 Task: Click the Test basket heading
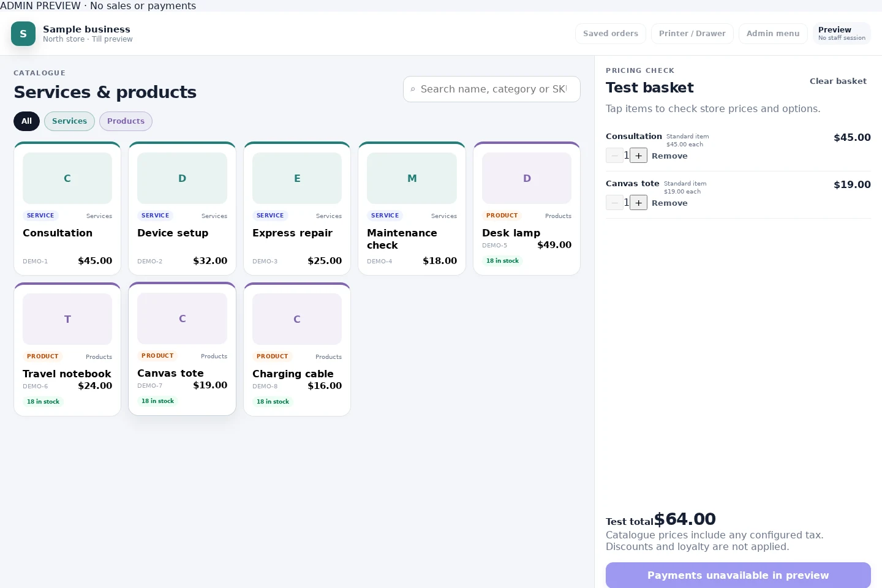coord(650,88)
